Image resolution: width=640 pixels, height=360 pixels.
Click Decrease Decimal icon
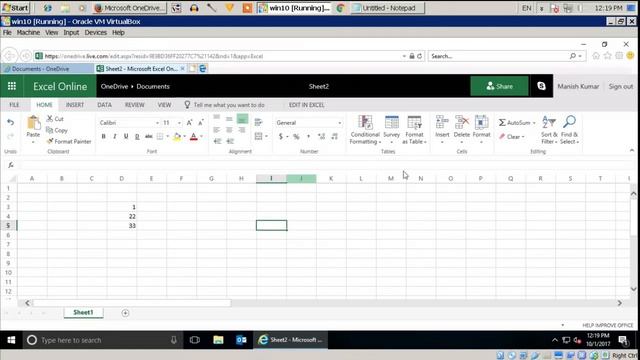tap(334, 136)
